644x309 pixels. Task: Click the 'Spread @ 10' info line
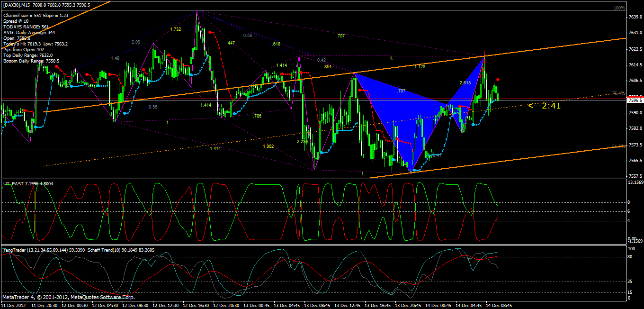tap(16, 21)
